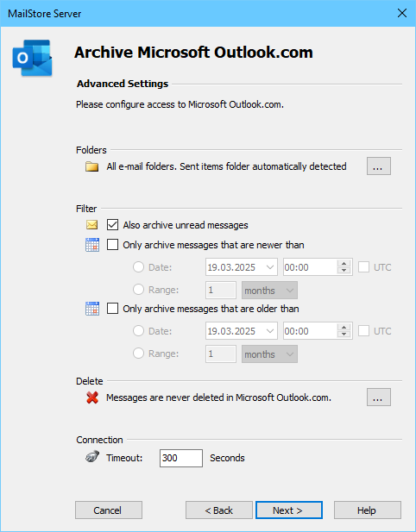Go back with the < Back button
Screen dimensions: 416x532
pos(219,510)
